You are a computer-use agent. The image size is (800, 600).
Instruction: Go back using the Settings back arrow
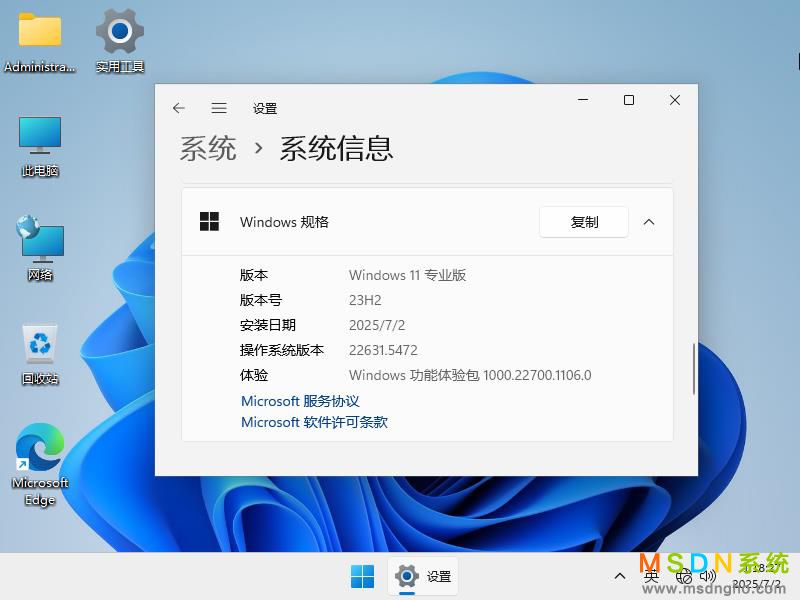[x=179, y=108]
